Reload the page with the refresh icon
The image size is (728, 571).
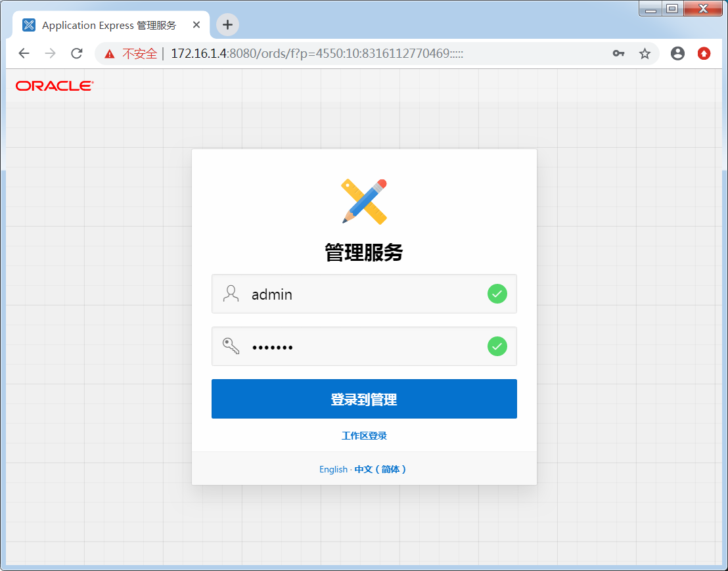point(77,53)
